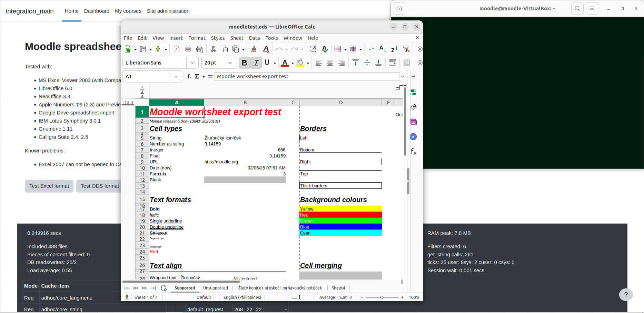Open the sidebar Properties deck
The width and height of the screenshot is (644, 313).
413,92
